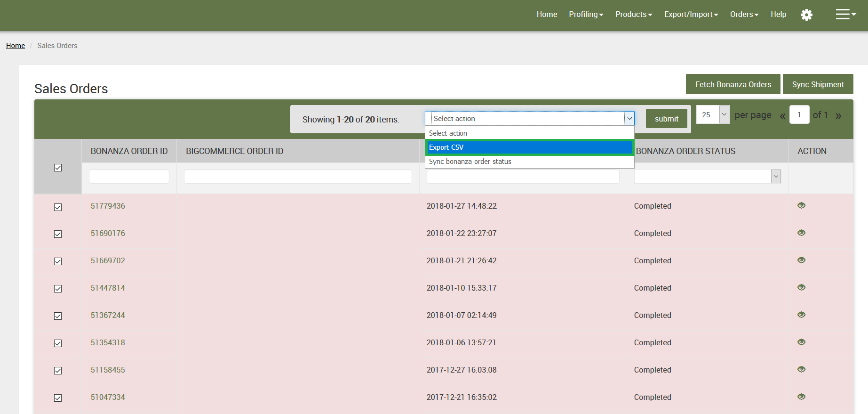868x414 pixels.
Task: Open the 25 per page dropdown
Action: point(713,114)
